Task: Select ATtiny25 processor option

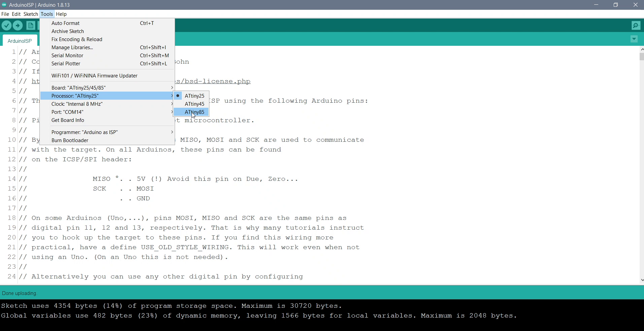Action: click(x=191, y=96)
